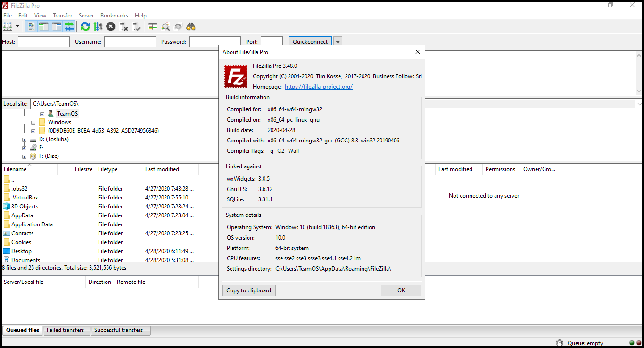644x348 pixels.
Task: Open the View menu
Action: tap(41, 16)
